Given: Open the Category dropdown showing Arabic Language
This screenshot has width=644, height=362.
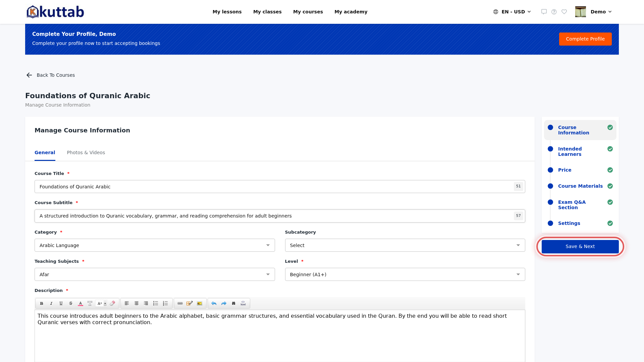Looking at the screenshot, I should pos(155,245).
